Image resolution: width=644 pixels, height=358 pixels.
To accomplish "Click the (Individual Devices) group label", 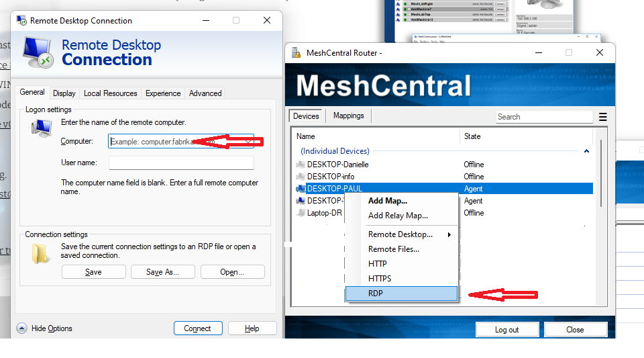I will point(335,151).
